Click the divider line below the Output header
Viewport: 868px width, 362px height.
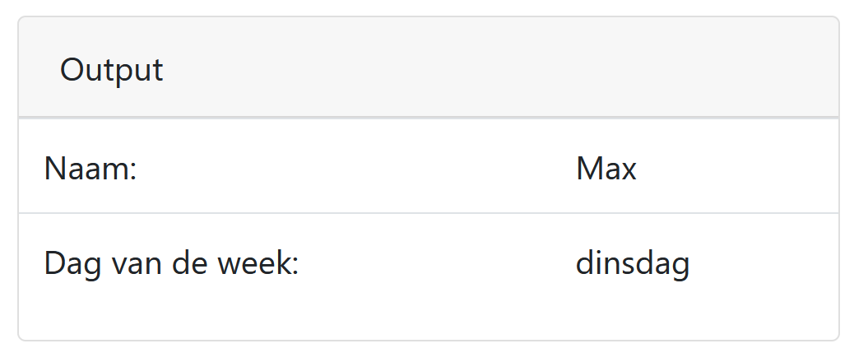[x=428, y=118]
